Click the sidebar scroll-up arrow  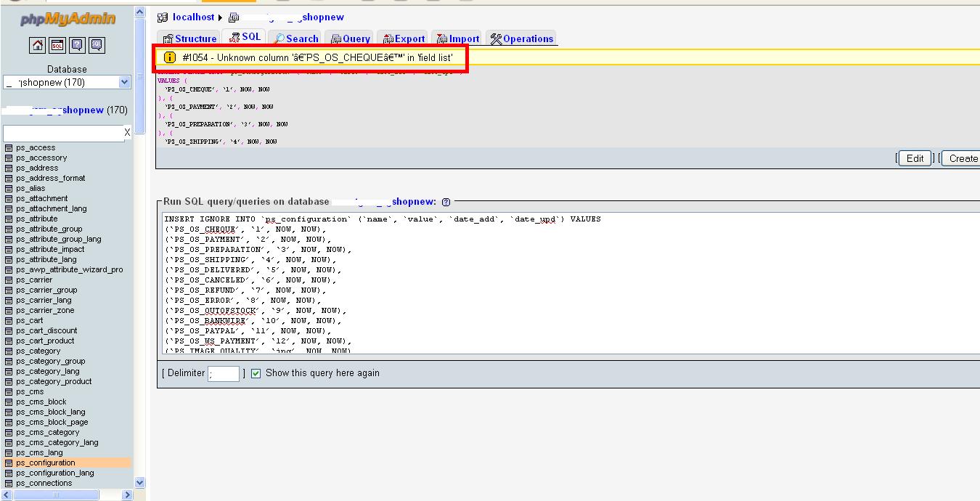140,12
